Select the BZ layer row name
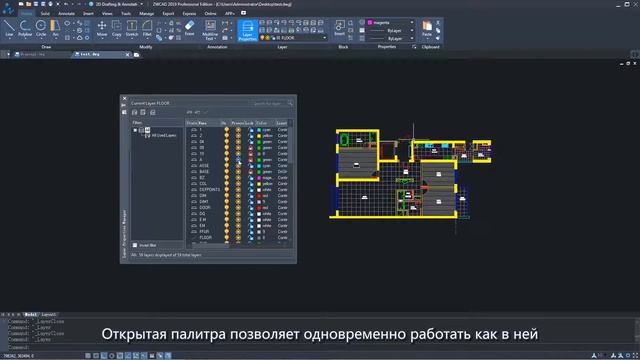The image size is (640, 360). coord(202,178)
